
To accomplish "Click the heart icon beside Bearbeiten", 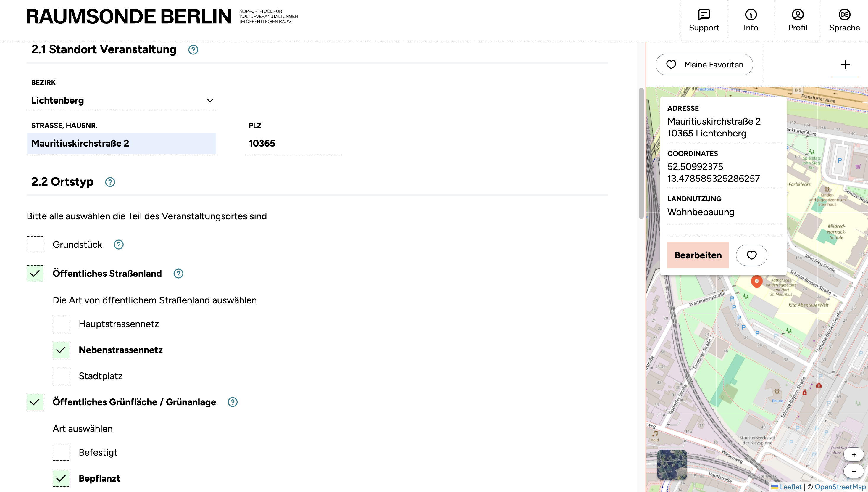I will pos(751,255).
